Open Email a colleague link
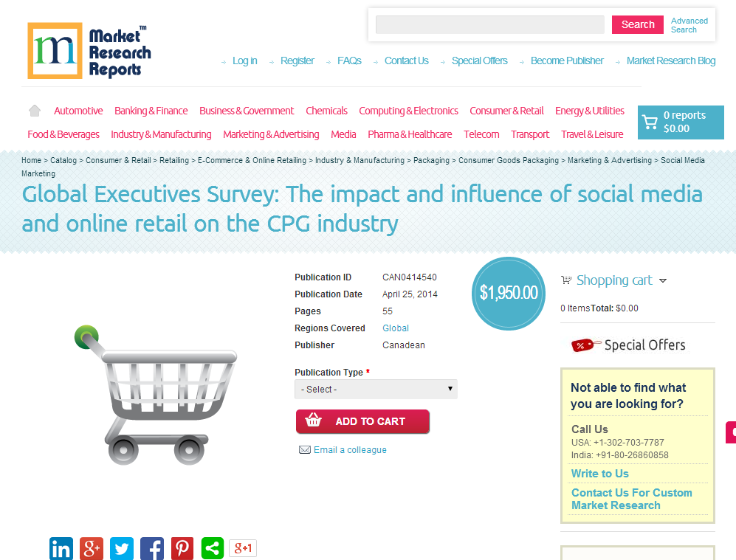Viewport: 736px width, 560px height. pyautogui.click(x=350, y=450)
